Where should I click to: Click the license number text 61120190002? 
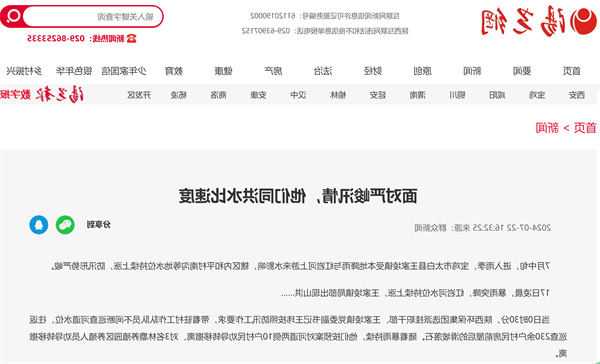(x=272, y=16)
